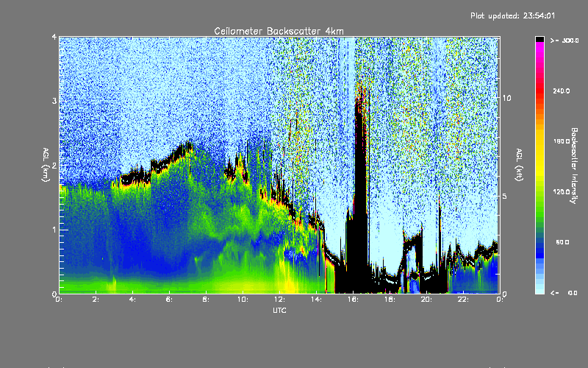Pick the magenta band of the colorbar
The image size is (588, 368).
tap(539, 47)
